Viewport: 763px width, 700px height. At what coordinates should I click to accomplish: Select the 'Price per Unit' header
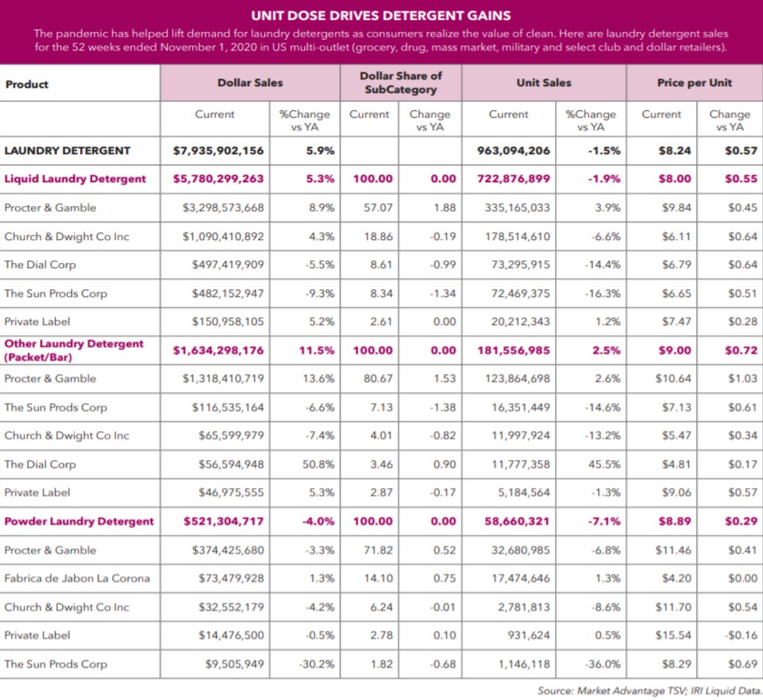click(x=694, y=83)
